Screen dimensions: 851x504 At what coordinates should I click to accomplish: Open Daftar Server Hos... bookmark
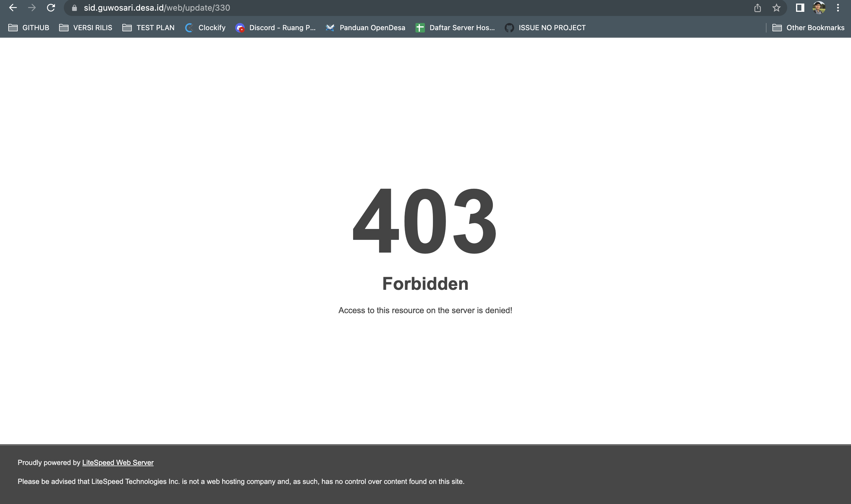pos(455,27)
